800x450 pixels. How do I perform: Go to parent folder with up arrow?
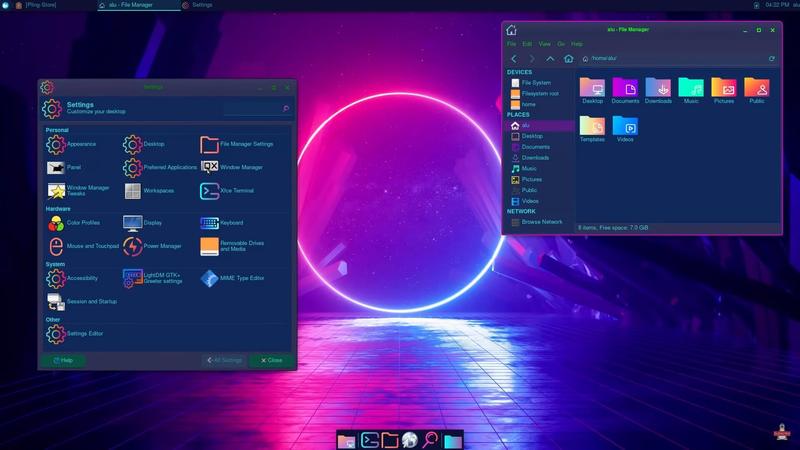[x=550, y=59]
